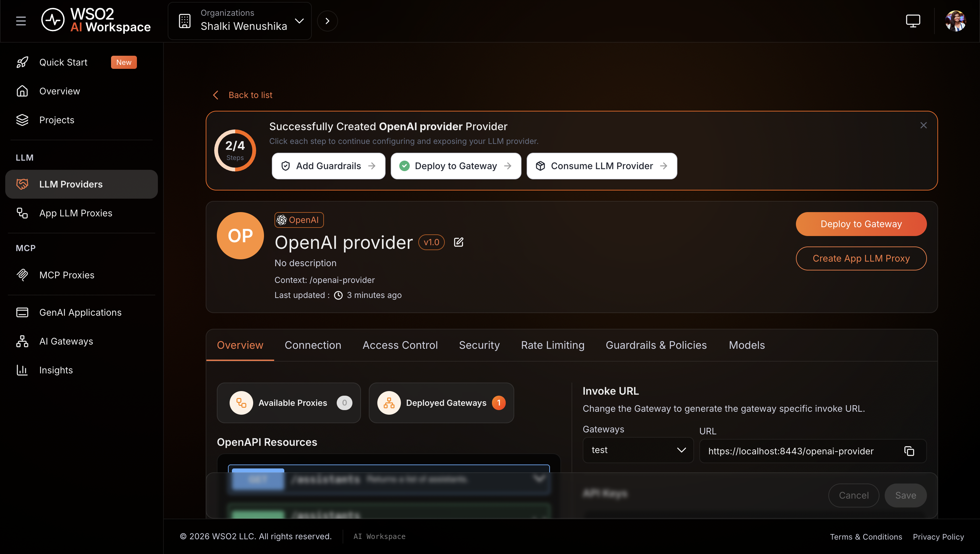Switch to the Models tab
Viewport: 980px width, 554px height.
pos(746,345)
